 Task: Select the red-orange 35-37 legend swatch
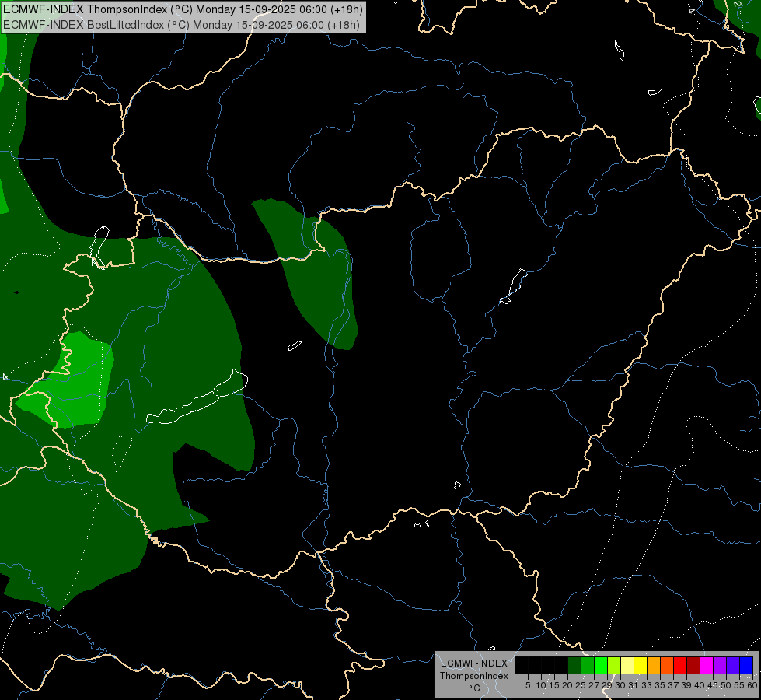(667, 665)
